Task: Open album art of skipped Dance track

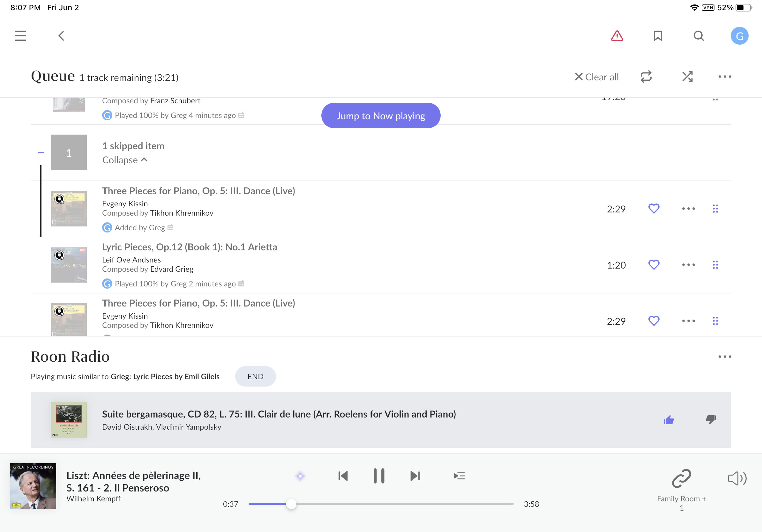Action: pos(69,209)
